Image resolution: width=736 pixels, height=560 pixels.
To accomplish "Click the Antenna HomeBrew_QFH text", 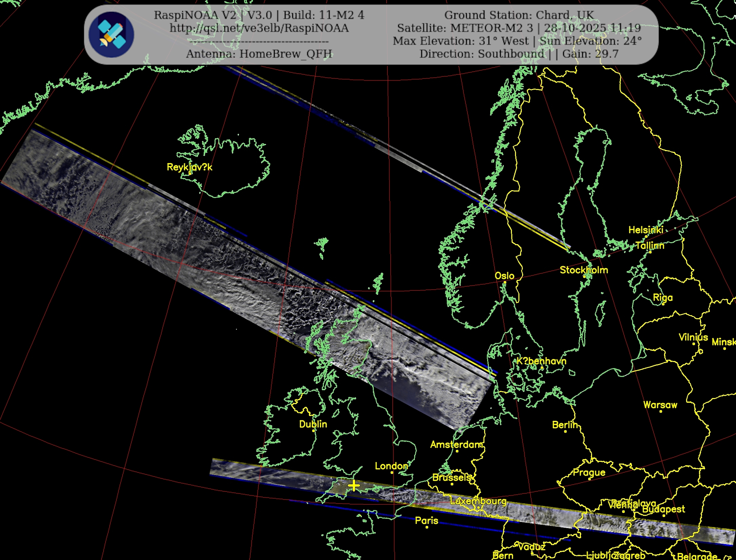I will pos(259,54).
